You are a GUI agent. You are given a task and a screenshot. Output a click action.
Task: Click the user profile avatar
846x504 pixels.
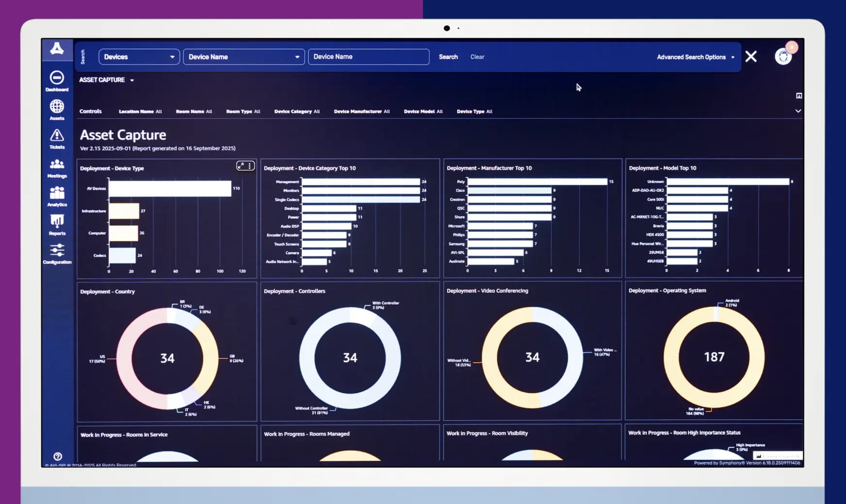[783, 57]
